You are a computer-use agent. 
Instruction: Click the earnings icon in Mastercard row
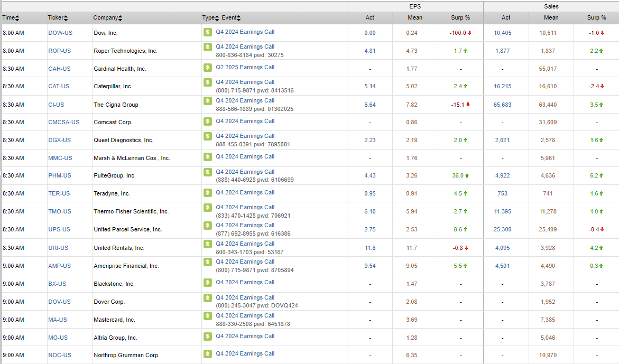(208, 316)
